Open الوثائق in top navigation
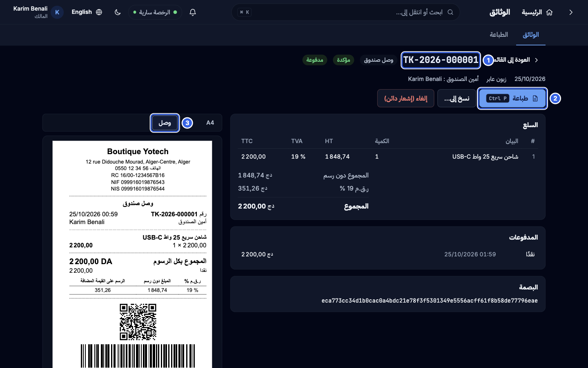The width and height of the screenshot is (588, 368). pos(500,12)
